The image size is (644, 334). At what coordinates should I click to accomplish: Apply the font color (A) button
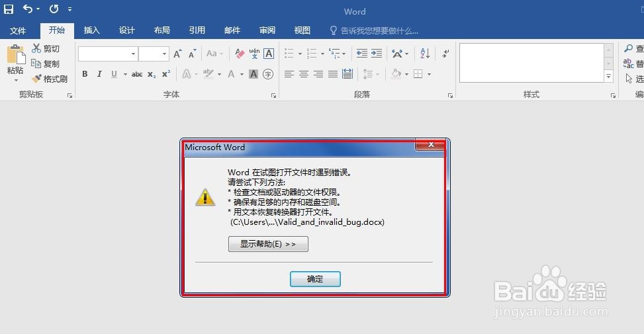pos(231,74)
